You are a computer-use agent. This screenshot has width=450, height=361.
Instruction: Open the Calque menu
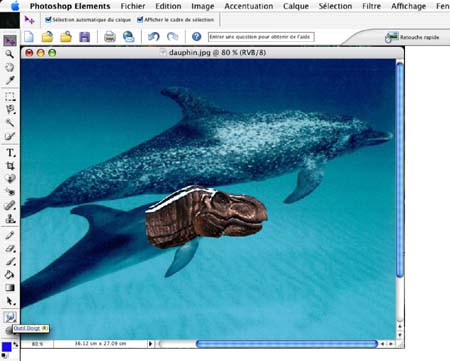tap(296, 6)
